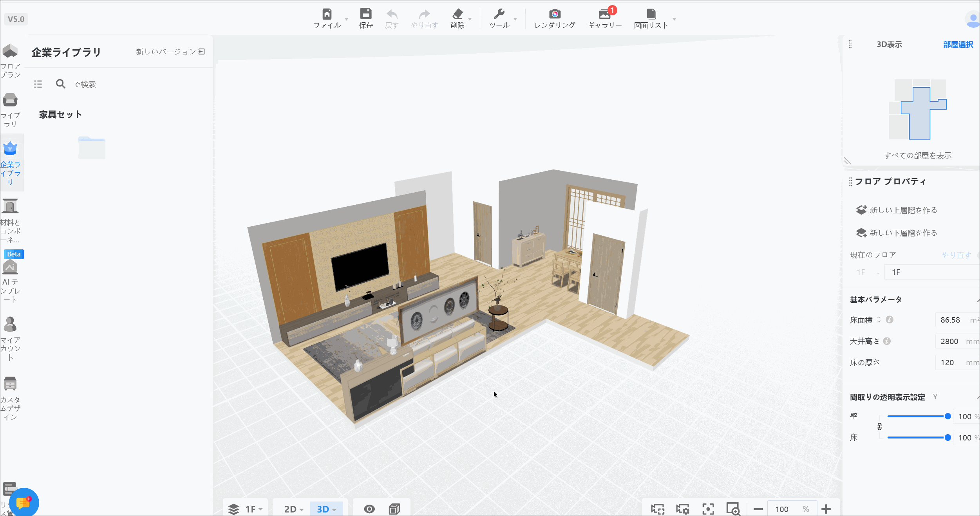The width and height of the screenshot is (980, 516).
Task: Click the zoom in plus button
Action: 826,509
